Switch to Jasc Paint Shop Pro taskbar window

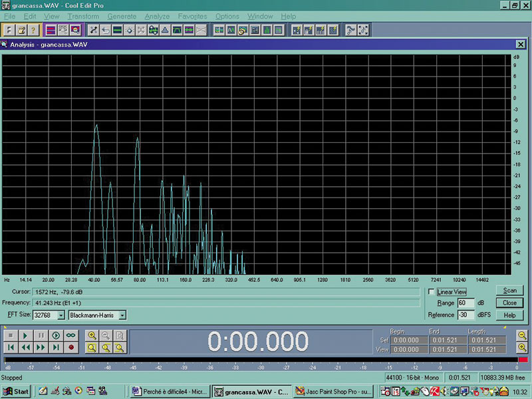[334, 392]
